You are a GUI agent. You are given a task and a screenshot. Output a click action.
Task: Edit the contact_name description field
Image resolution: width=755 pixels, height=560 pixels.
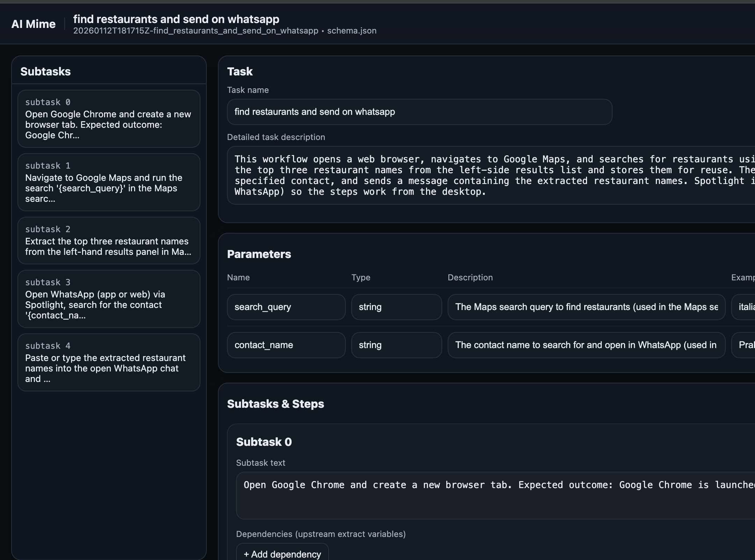[x=586, y=345]
